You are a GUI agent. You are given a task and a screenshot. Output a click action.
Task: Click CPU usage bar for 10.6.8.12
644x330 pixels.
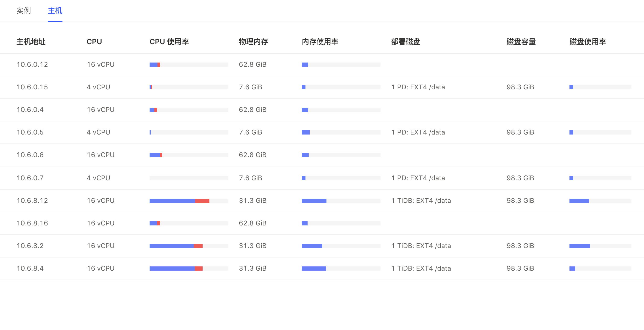coord(189,201)
